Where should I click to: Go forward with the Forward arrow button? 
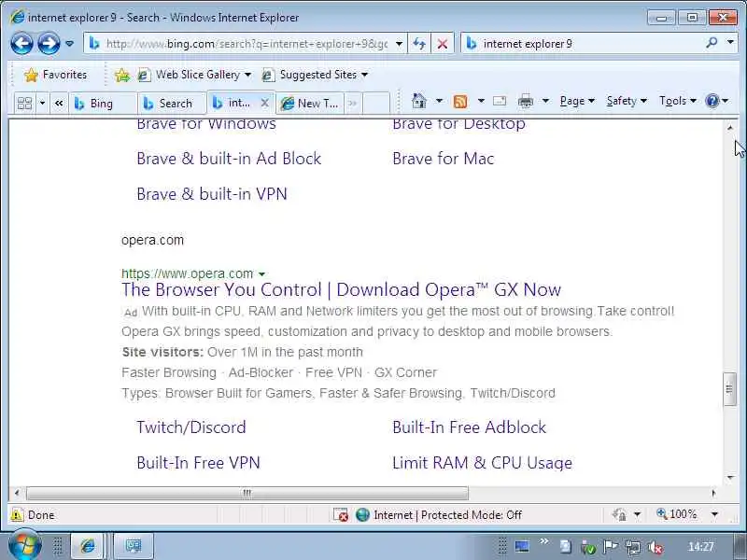pyautogui.click(x=49, y=44)
